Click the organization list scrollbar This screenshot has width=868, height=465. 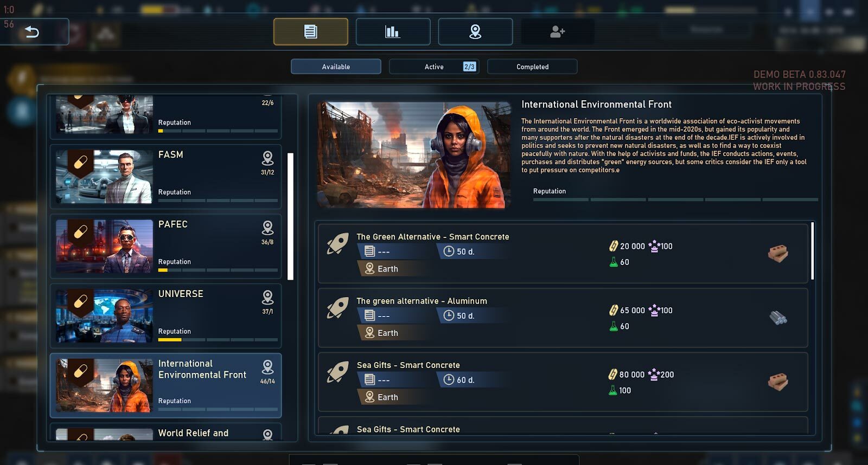click(290, 216)
